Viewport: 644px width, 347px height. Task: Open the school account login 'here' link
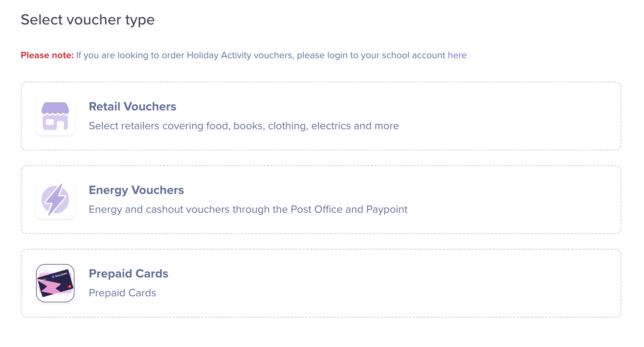[457, 55]
